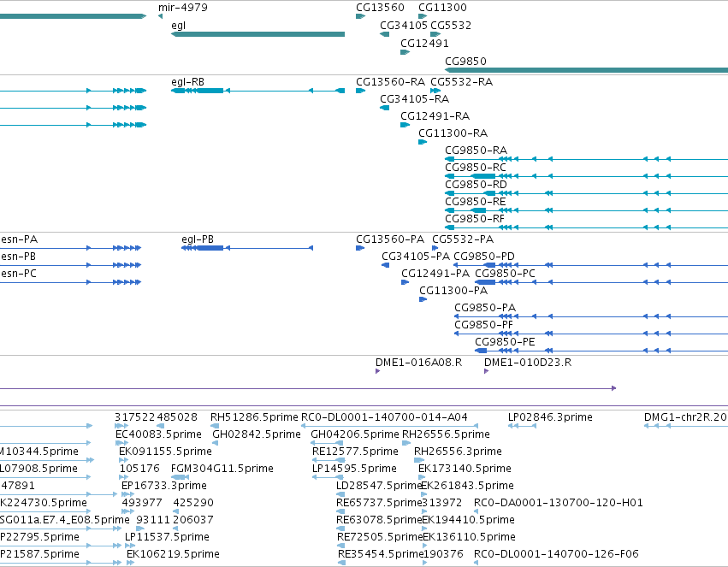This screenshot has height=567, width=728.
Task: Click EST label LP11537.5prime
Action: click(x=167, y=537)
